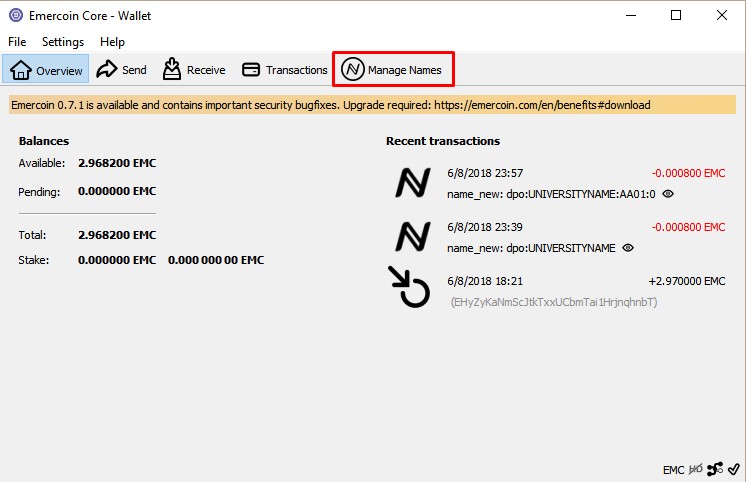Switch to the Transactions tab label

pos(296,70)
